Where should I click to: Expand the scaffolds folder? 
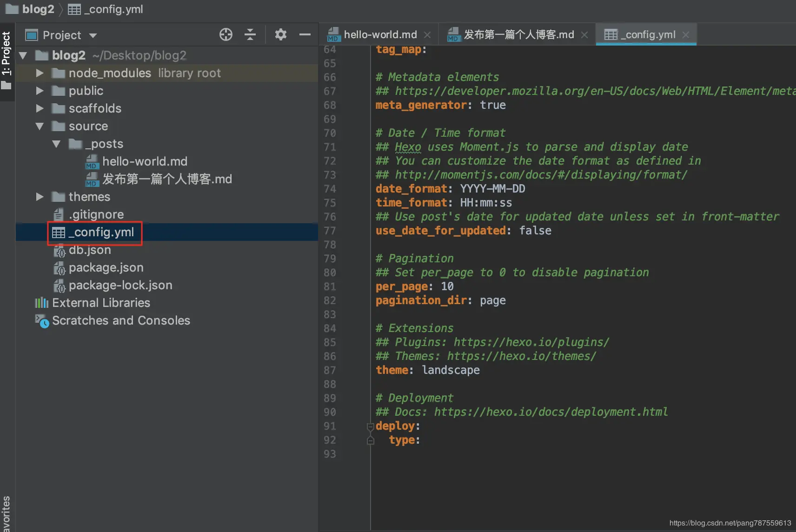coord(40,109)
